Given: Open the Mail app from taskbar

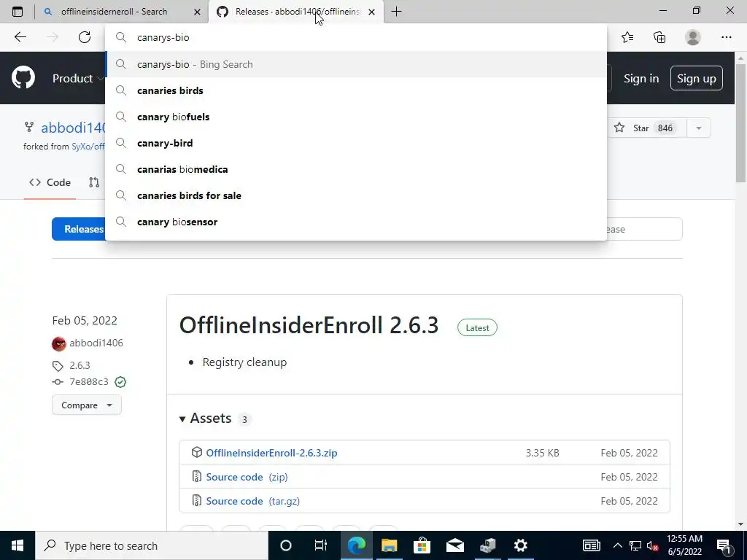Looking at the screenshot, I should [455, 545].
